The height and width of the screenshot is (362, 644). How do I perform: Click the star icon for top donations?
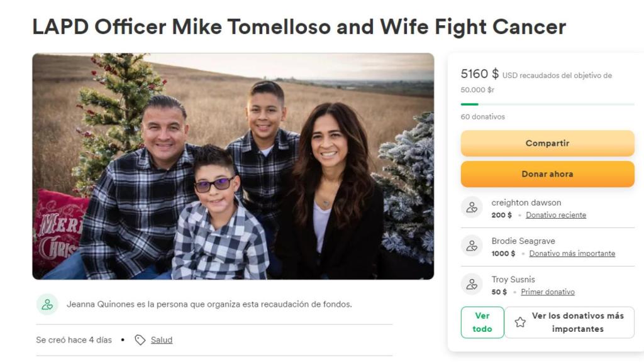tap(520, 322)
